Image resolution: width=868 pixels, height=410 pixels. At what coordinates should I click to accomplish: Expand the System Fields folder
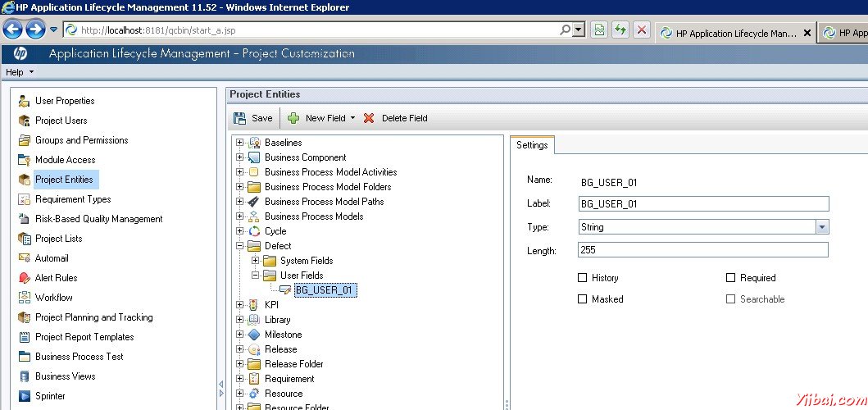256,261
